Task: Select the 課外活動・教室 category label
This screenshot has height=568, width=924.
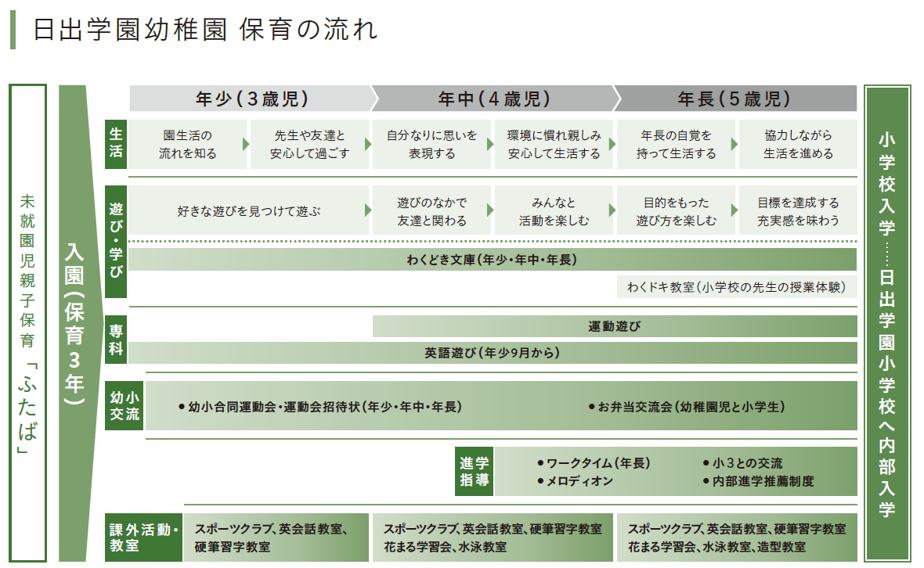Action: pyautogui.click(x=144, y=538)
